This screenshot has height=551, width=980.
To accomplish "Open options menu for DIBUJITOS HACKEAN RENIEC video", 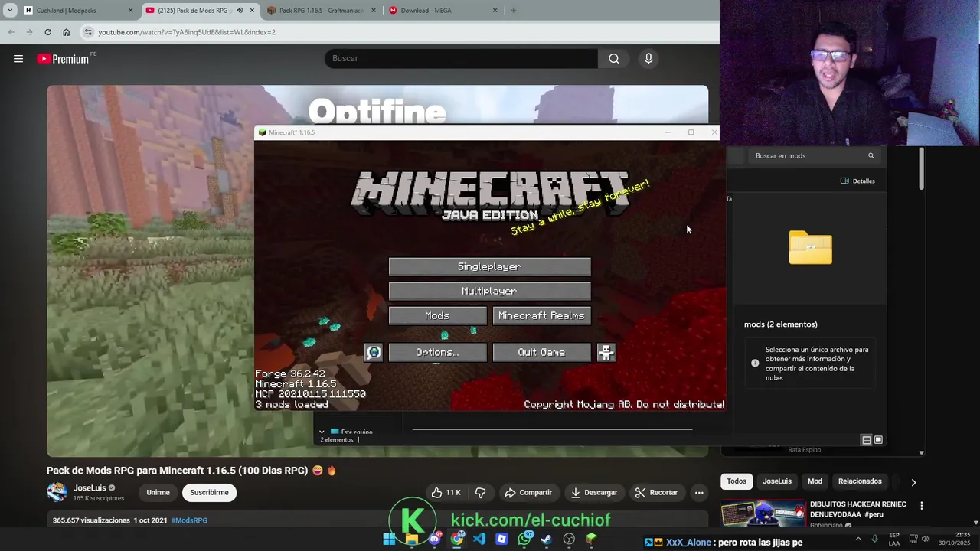I will point(922,506).
